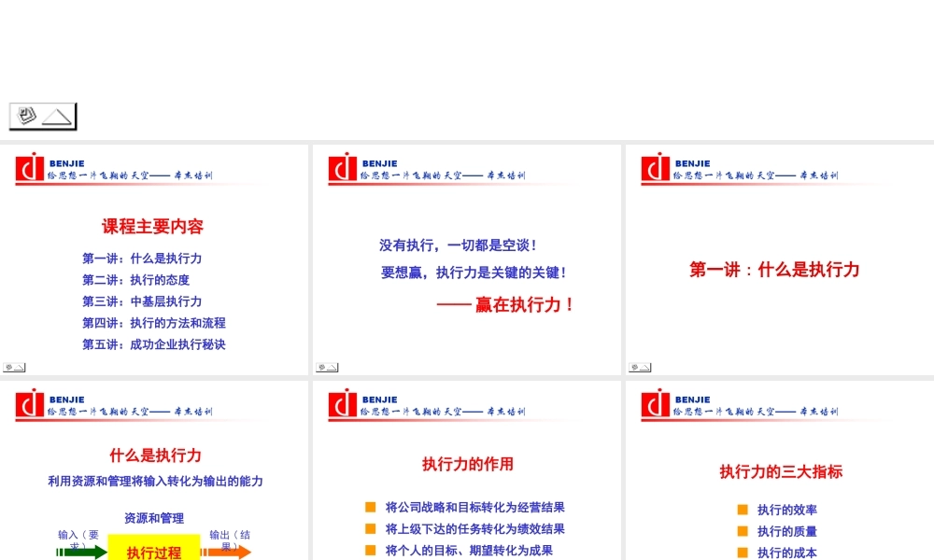Viewport: 934px width, 560px height.
Task: Select the yellow 执行过程 box
Action: pos(154,548)
